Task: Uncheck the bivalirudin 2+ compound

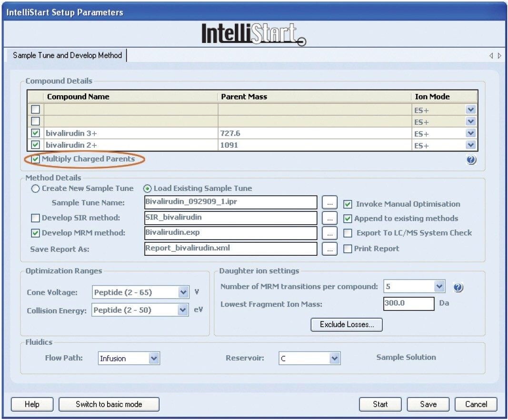Action: (x=35, y=145)
